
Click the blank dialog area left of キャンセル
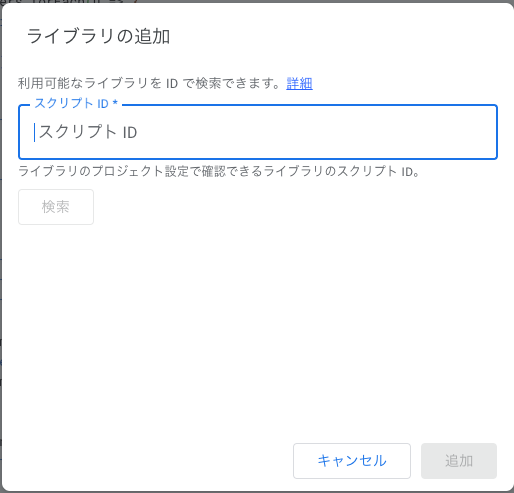click(150, 461)
